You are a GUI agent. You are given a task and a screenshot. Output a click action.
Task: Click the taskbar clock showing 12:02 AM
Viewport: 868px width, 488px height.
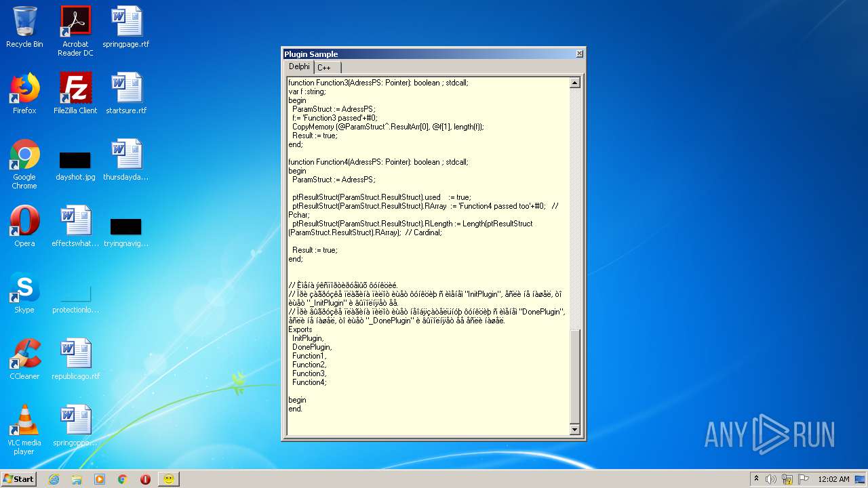click(x=833, y=479)
